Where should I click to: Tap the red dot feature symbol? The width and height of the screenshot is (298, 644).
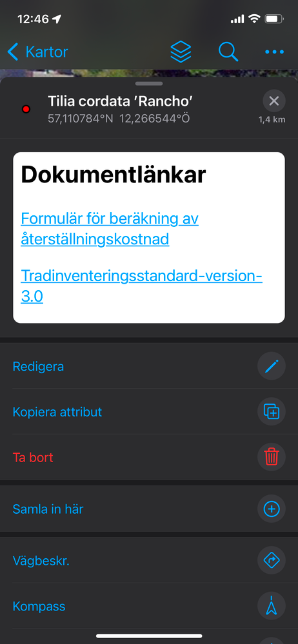[x=26, y=109]
